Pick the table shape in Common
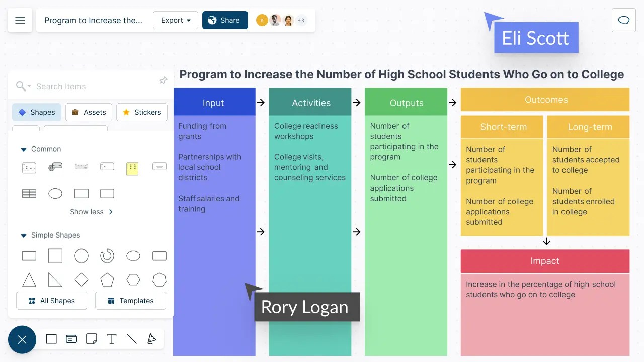Viewport: 644px width, 362px height. coord(29,193)
